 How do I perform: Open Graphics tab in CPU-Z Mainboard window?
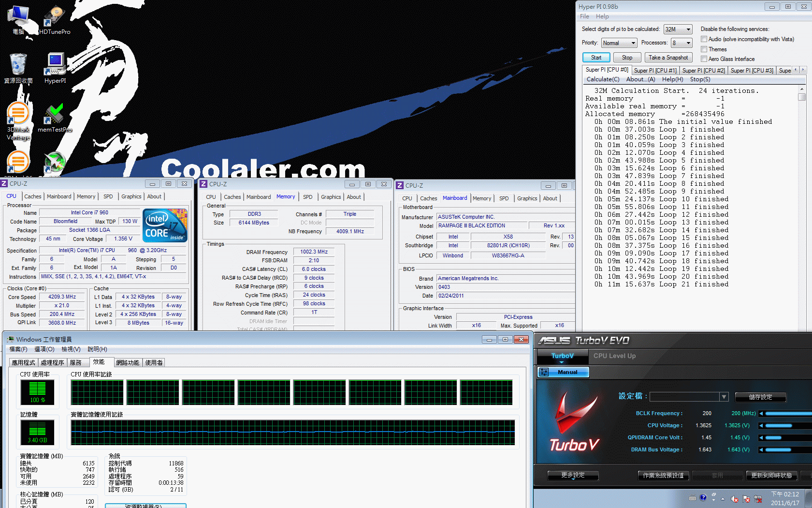pos(527,198)
